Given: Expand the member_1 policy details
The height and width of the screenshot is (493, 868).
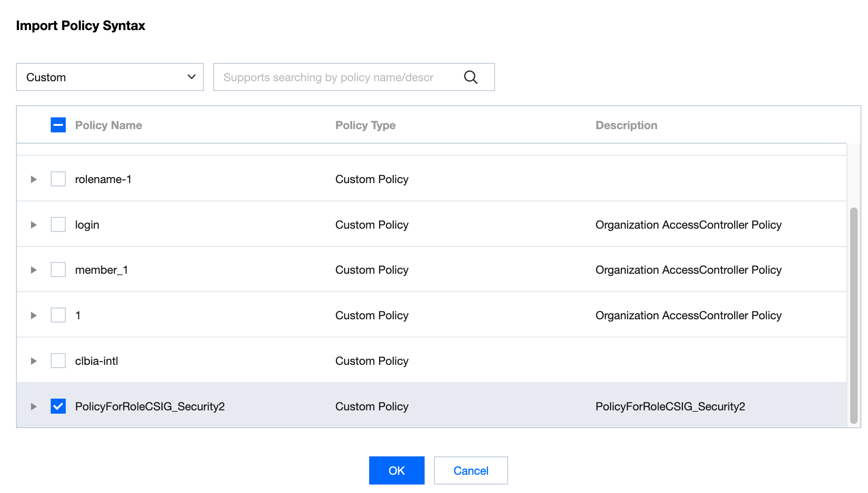Looking at the screenshot, I should (34, 270).
